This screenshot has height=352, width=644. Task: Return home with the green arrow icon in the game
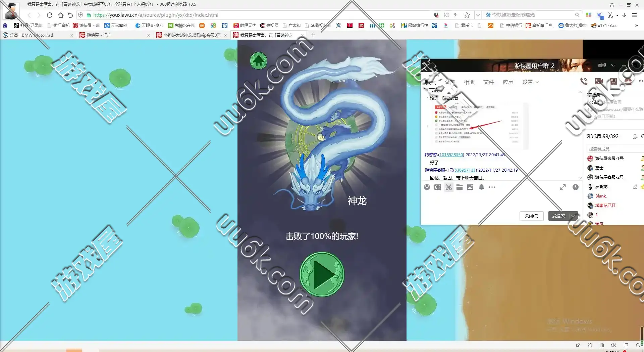coord(258,61)
